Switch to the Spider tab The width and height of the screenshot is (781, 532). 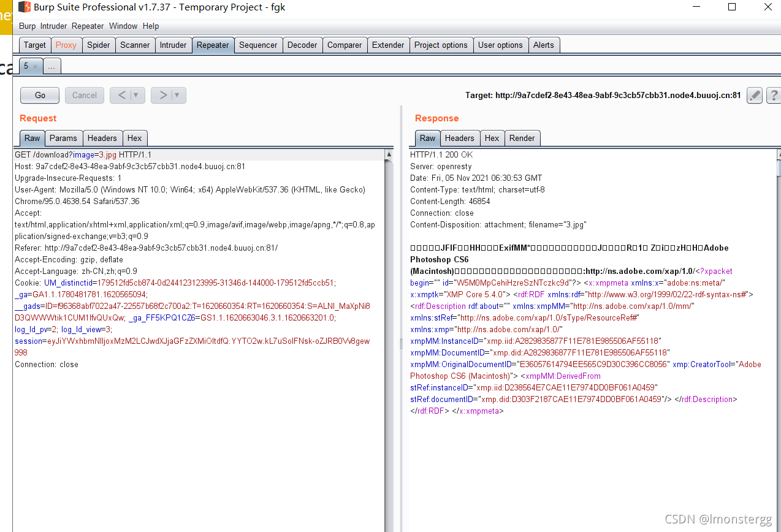point(99,45)
